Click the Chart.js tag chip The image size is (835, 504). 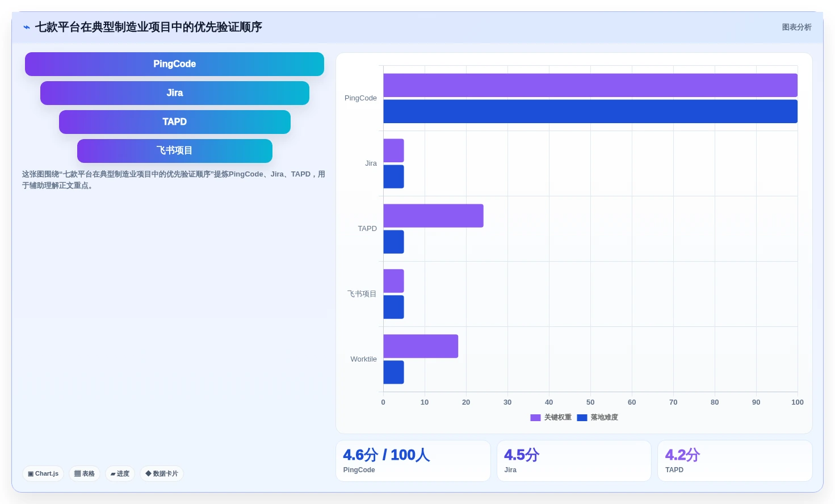click(43, 473)
